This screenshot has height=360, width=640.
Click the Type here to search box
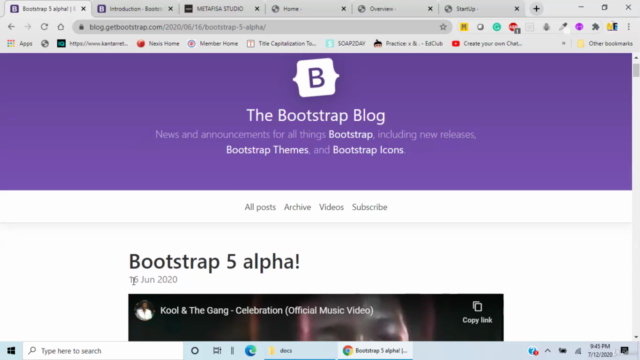click(103, 351)
